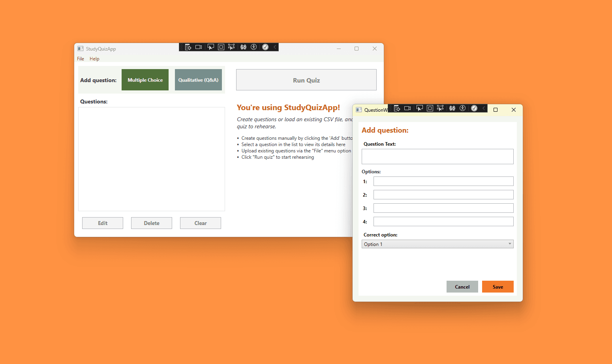Image resolution: width=612 pixels, height=364 pixels.
Task: Select the Multiple Choice question type
Action: point(145,79)
